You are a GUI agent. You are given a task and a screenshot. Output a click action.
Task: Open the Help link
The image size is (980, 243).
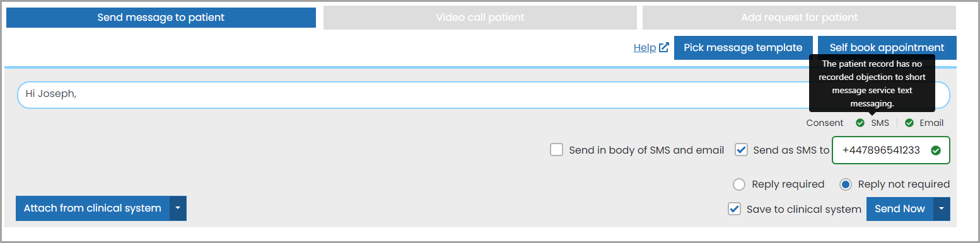tap(645, 48)
